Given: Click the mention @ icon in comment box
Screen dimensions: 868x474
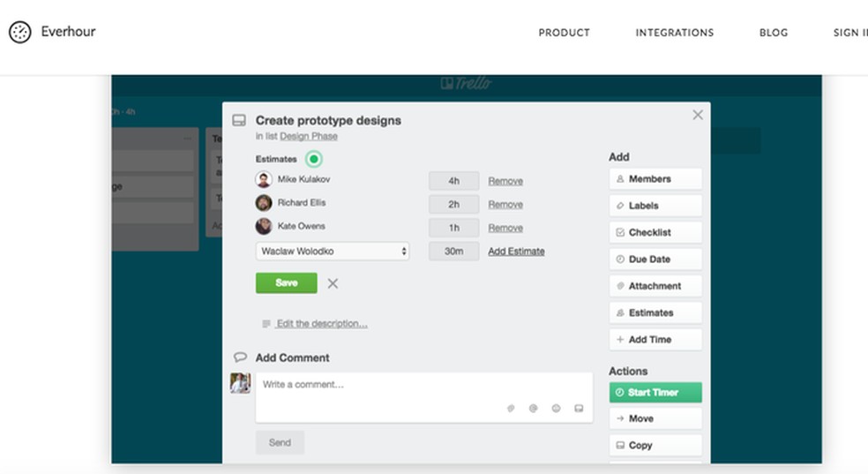Looking at the screenshot, I should tap(533, 408).
